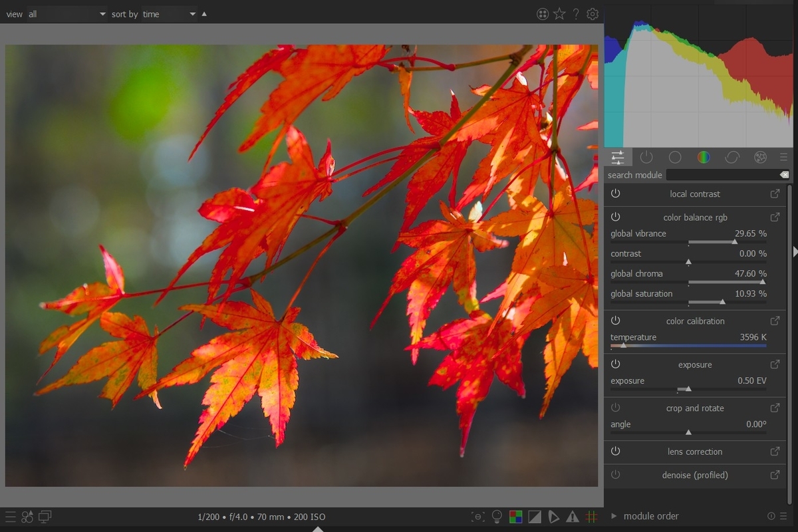Reset module order icon at panel bottom
798x532 pixels.
[x=771, y=516]
